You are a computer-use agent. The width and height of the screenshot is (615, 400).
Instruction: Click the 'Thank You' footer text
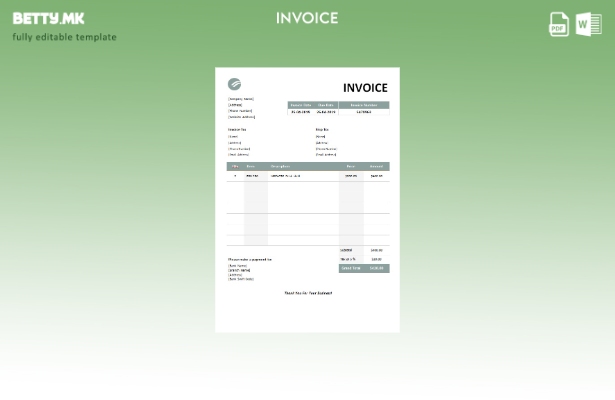point(307,293)
